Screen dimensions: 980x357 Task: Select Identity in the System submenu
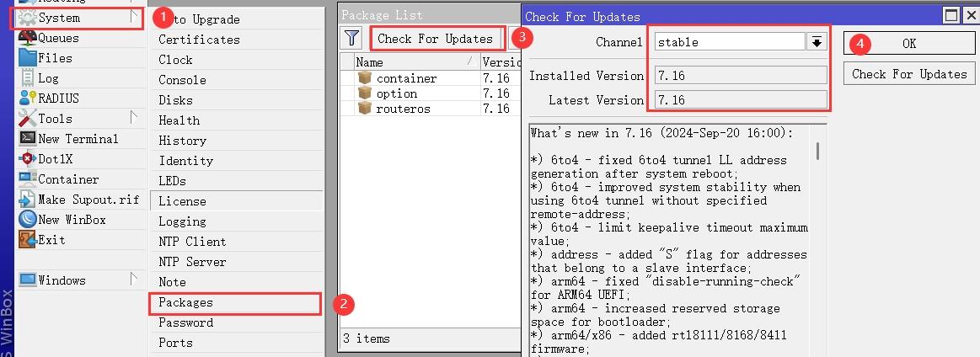[x=236, y=161]
